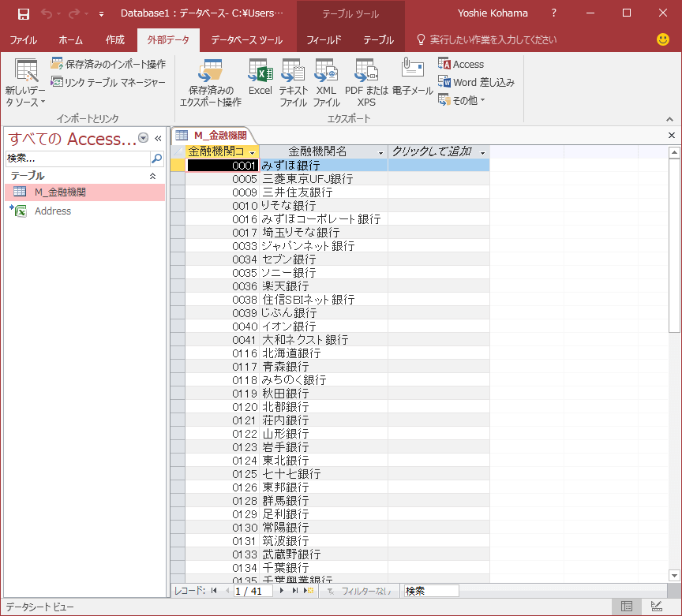Image resolution: width=682 pixels, height=616 pixels.
Task: Export to XML ファイル
Action: click(x=326, y=83)
